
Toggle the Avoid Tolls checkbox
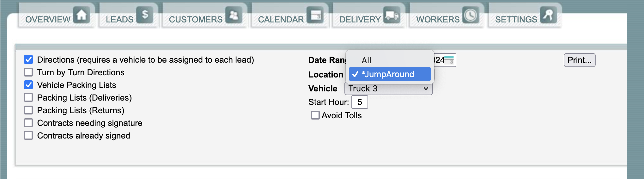tap(315, 115)
